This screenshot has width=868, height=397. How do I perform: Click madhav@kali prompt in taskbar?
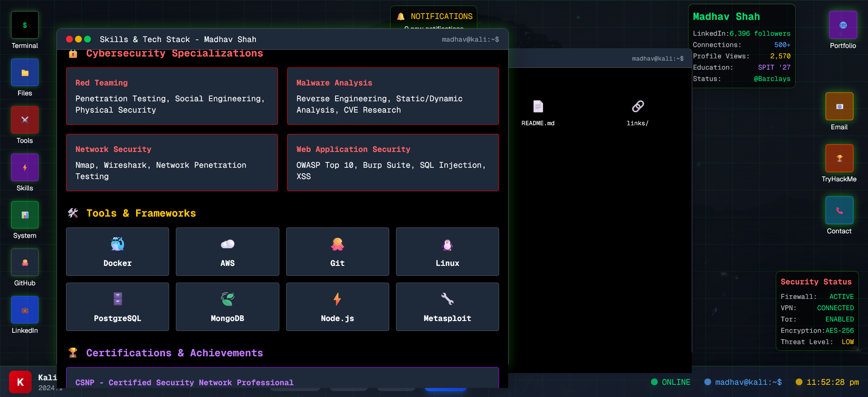point(743,382)
